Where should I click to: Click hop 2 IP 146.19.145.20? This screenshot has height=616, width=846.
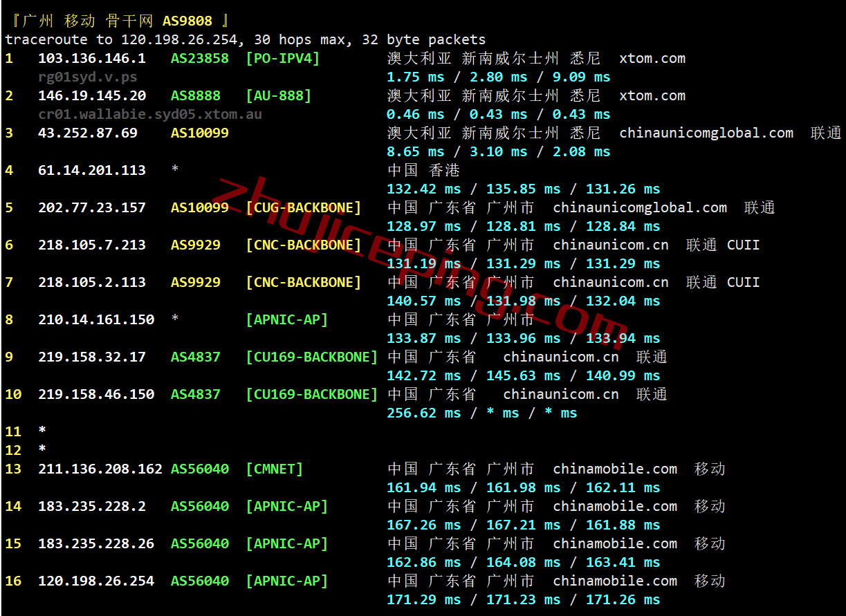[x=92, y=96]
